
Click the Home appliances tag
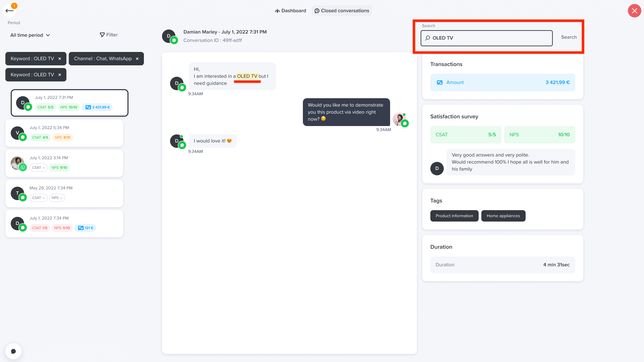coord(503,216)
